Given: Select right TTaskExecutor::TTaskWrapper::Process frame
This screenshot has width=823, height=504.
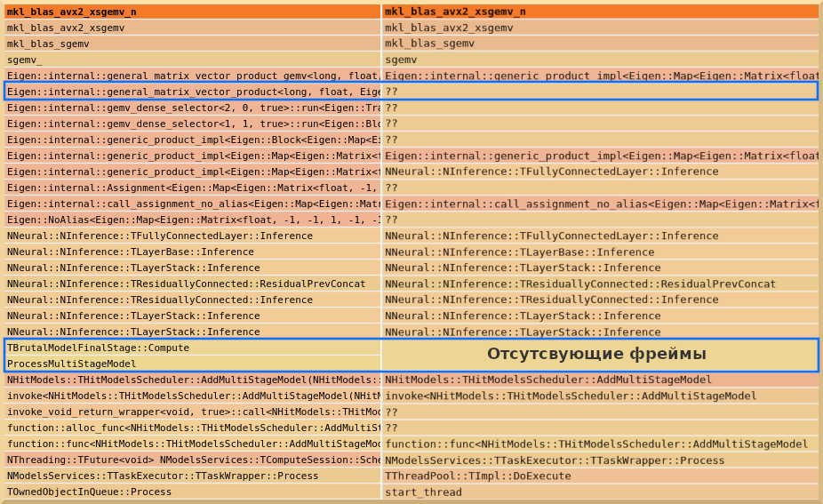Looking at the screenshot, I should pyautogui.click(x=600, y=460).
